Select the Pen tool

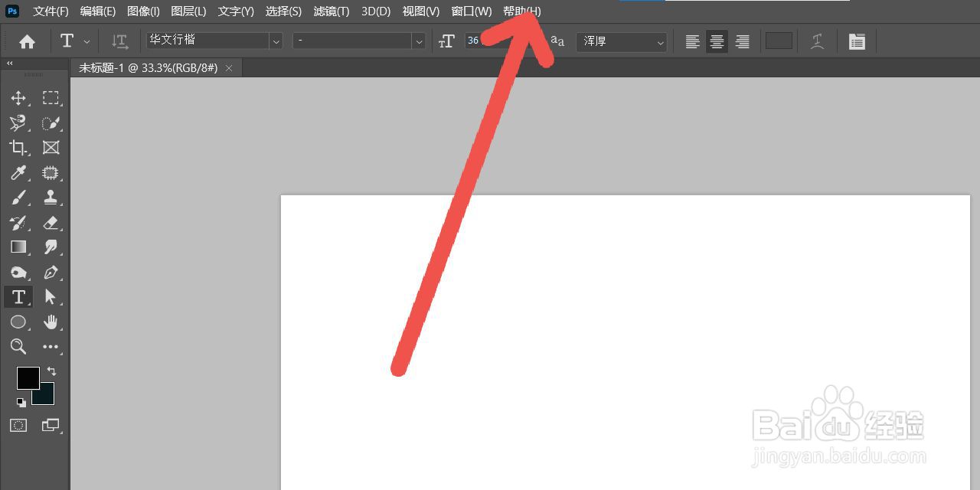pos(51,272)
